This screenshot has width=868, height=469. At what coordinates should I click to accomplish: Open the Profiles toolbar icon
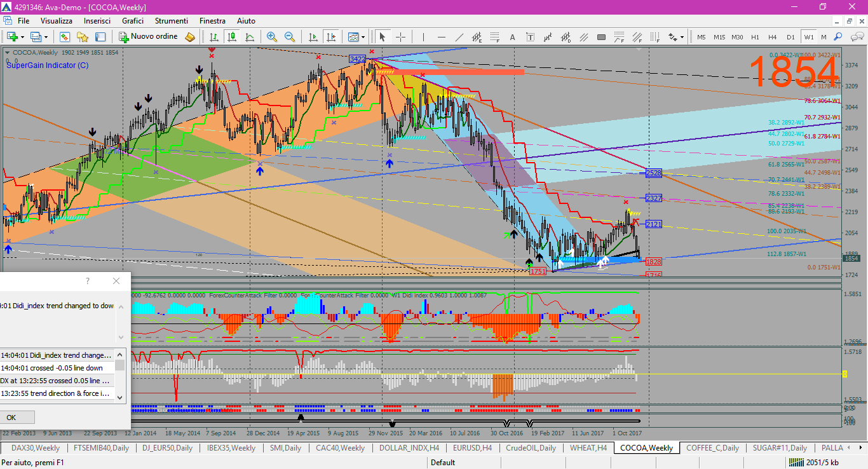click(35, 37)
